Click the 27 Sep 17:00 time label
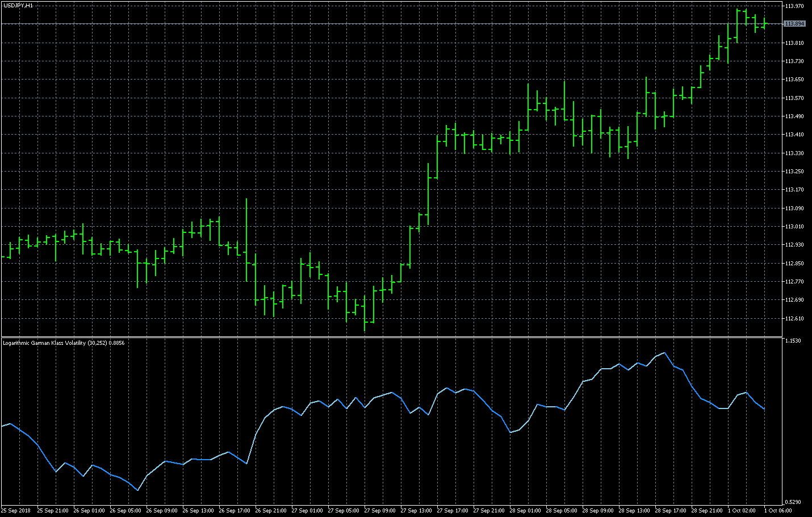The image size is (812, 517). click(x=452, y=511)
